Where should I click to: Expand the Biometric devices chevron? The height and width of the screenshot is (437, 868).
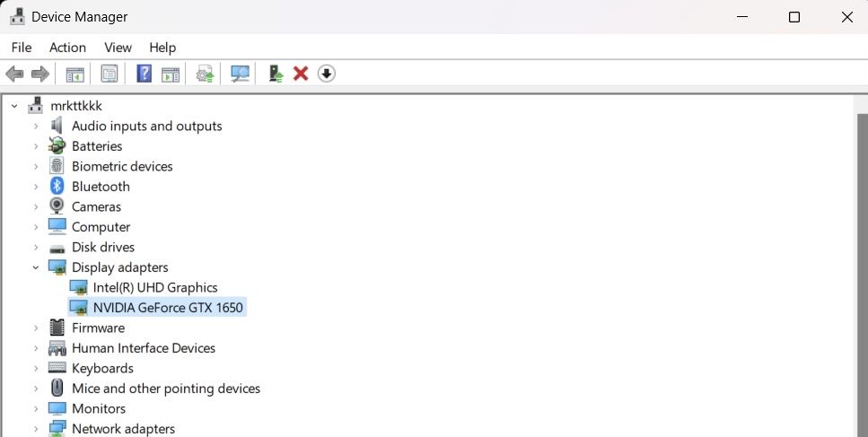[35, 167]
